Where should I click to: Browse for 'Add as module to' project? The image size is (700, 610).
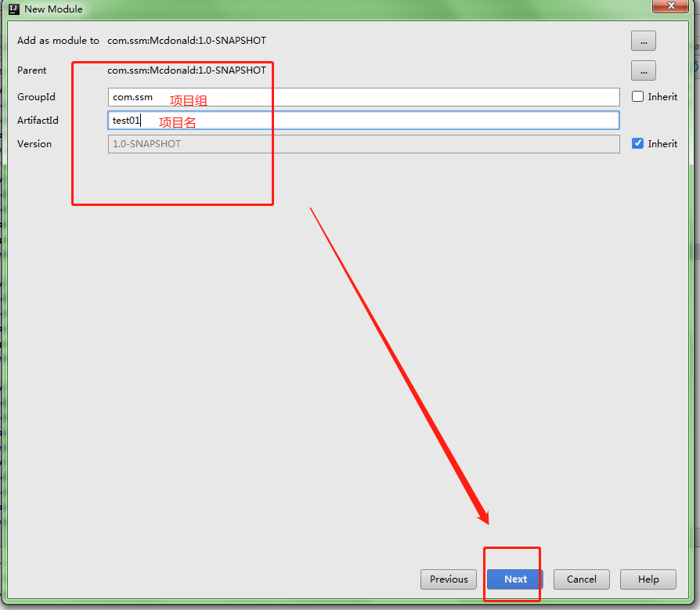(644, 41)
